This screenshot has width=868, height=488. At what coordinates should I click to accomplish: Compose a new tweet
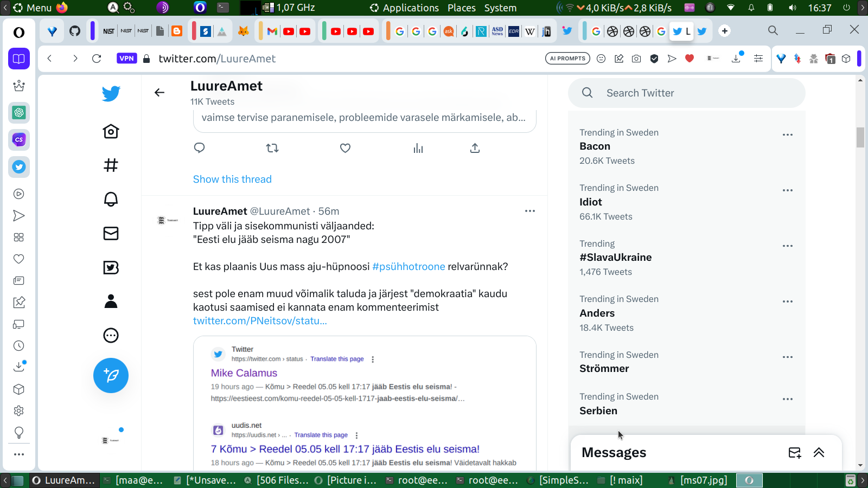(111, 375)
